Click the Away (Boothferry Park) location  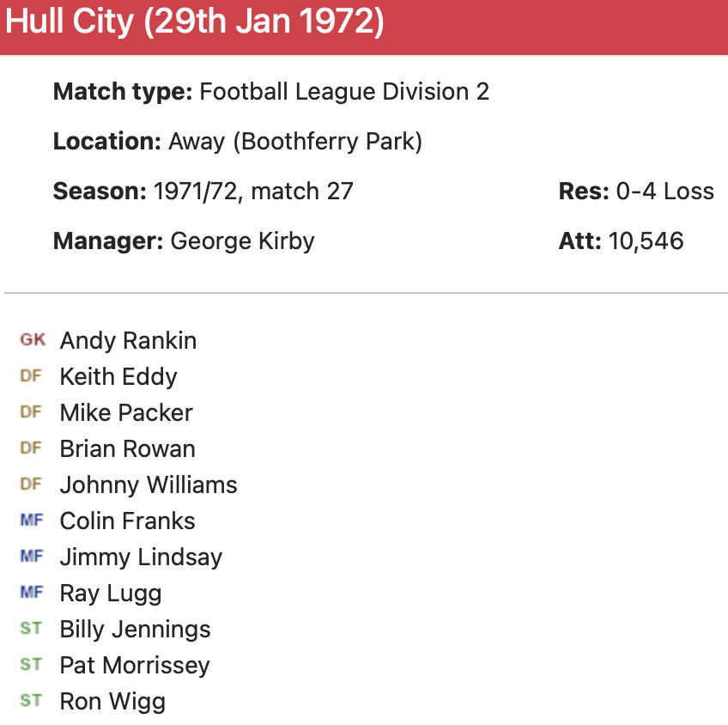[x=295, y=142]
